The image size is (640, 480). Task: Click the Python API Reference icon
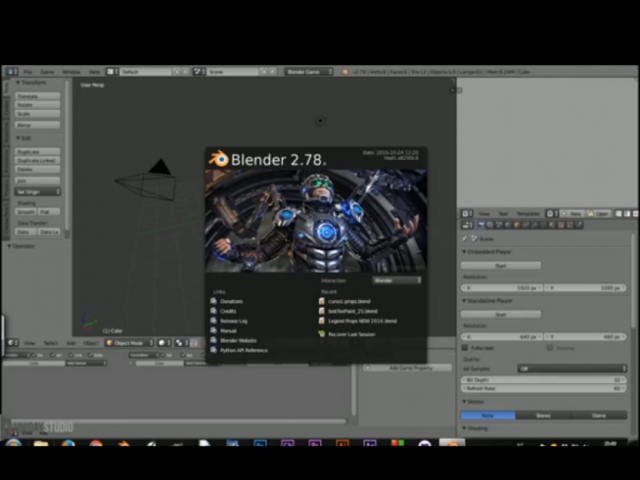[x=213, y=350]
